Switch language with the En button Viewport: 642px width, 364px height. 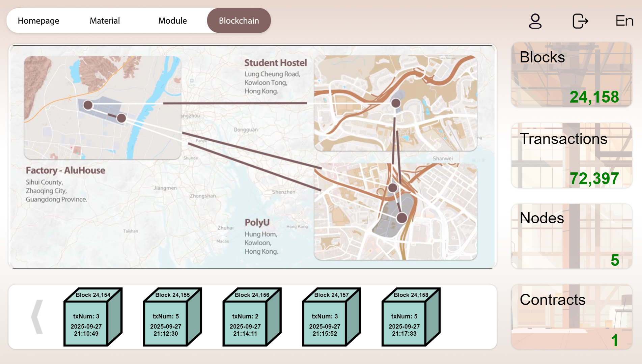point(624,21)
